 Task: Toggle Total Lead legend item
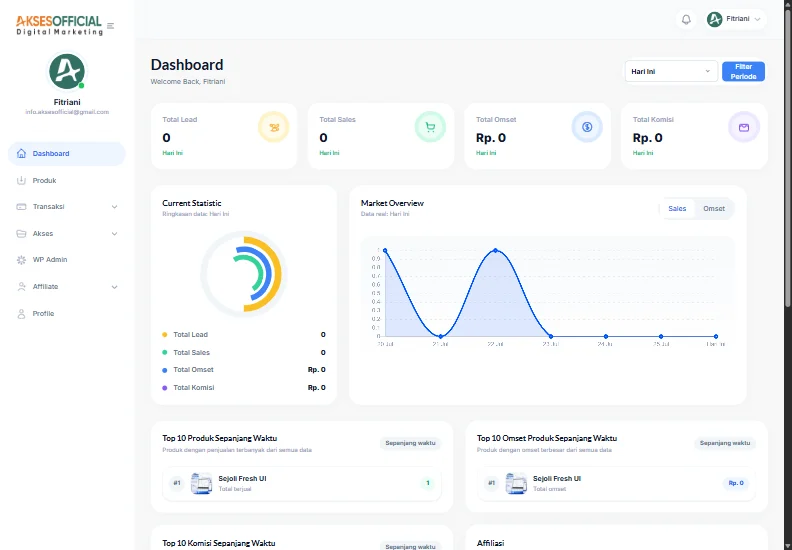point(190,334)
